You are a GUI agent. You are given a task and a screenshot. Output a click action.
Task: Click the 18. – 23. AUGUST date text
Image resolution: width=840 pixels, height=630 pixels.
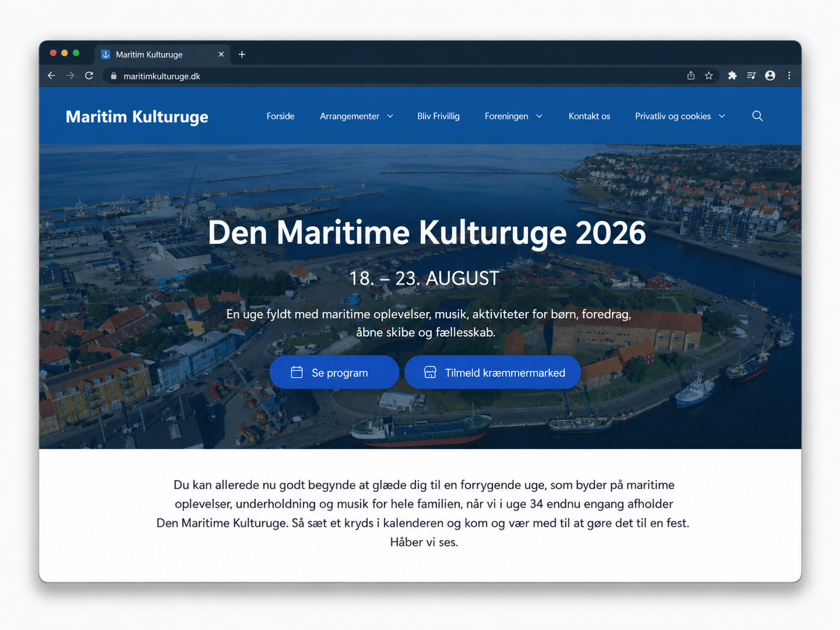(424, 278)
